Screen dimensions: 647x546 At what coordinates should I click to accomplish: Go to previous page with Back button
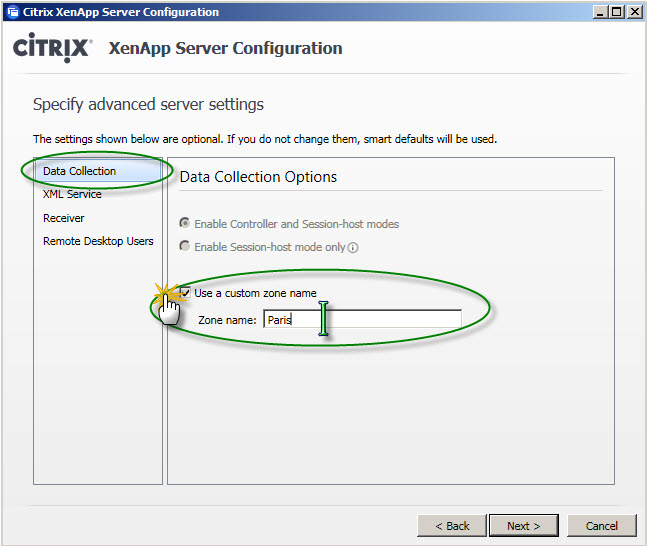(452, 526)
